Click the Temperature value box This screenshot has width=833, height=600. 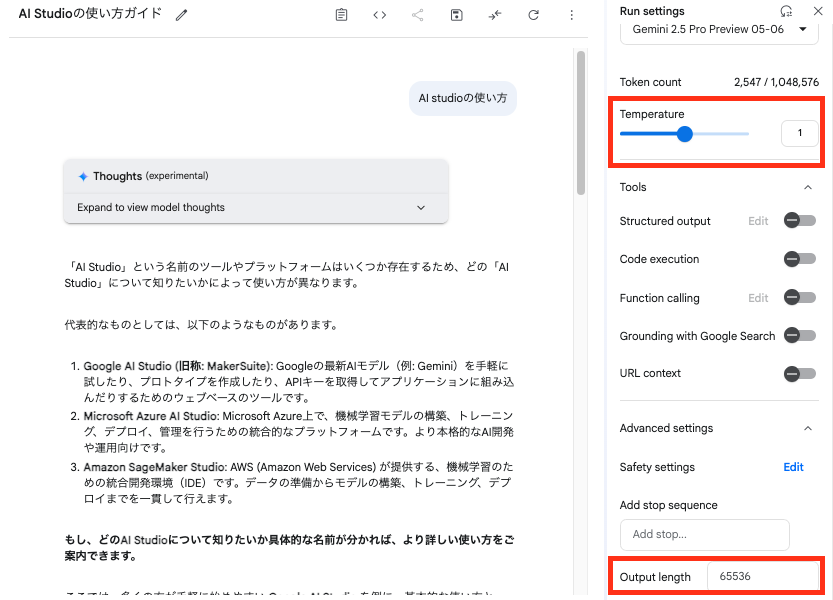[800, 133]
